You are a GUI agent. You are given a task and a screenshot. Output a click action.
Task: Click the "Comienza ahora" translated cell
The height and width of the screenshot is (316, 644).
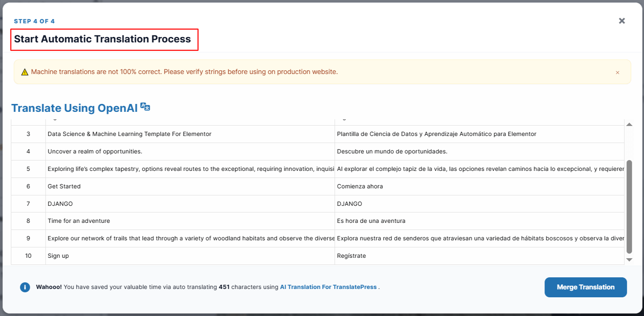click(360, 186)
